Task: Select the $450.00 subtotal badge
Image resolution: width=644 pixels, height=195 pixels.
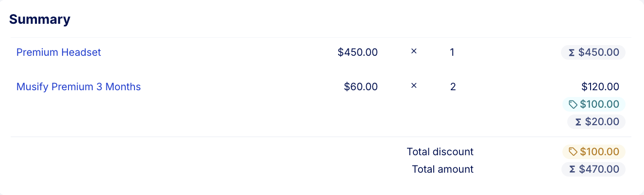Action: click(593, 52)
